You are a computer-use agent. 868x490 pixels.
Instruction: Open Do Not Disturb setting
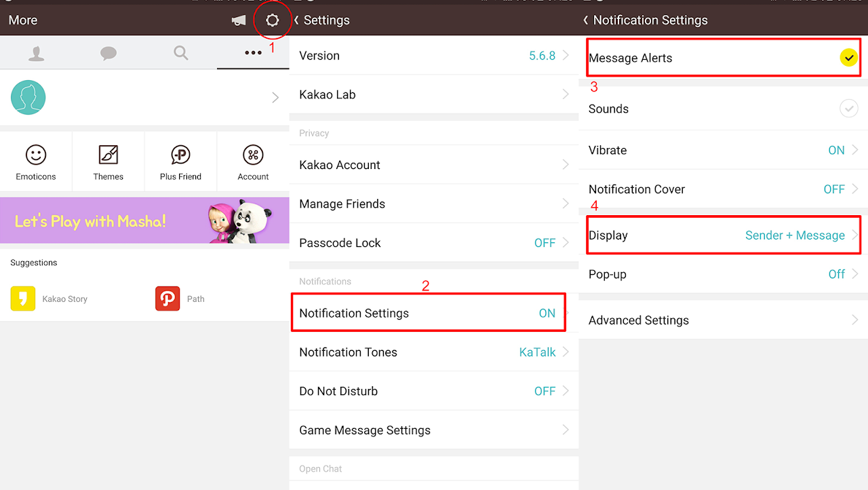434,391
